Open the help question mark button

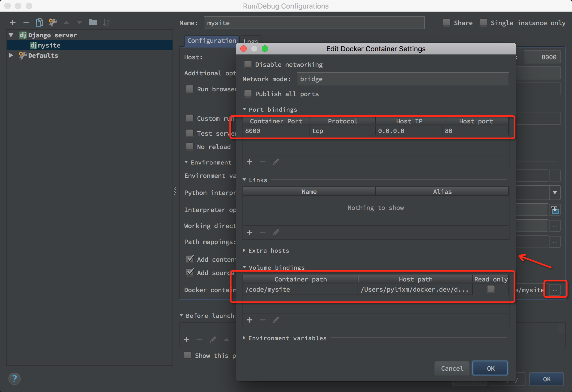14,379
